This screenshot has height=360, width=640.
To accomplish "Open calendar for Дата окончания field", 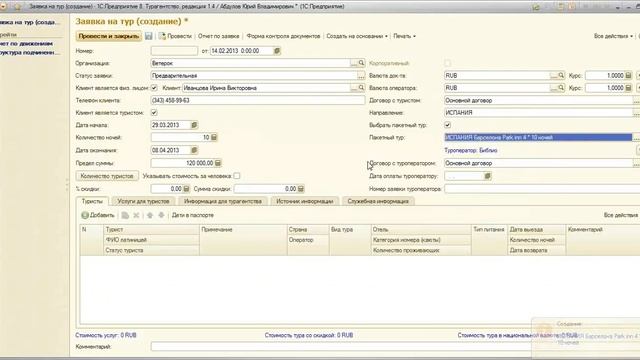I will coord(194,150).
